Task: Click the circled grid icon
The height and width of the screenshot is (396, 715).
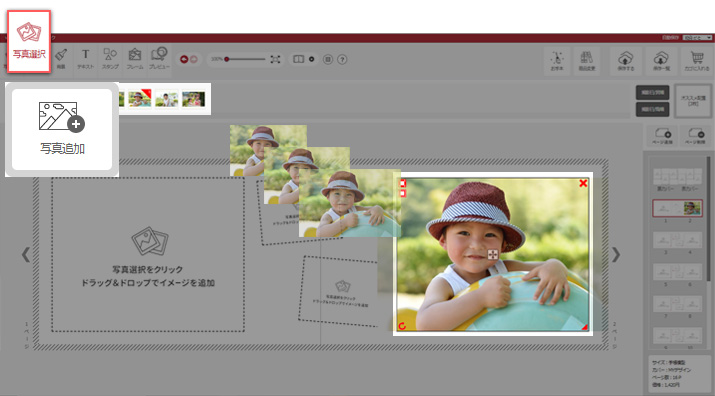Action: click(327, 59)
